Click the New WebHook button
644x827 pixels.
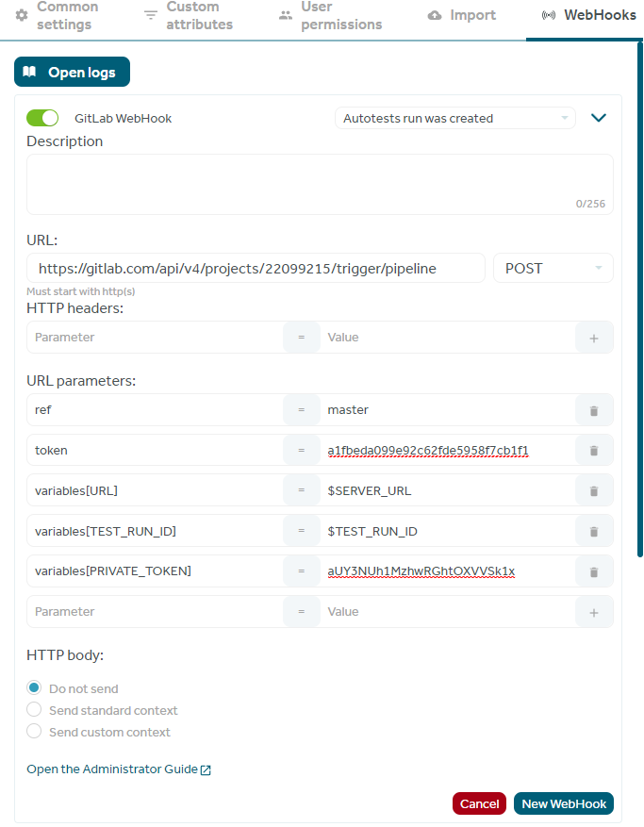point(564,803)
